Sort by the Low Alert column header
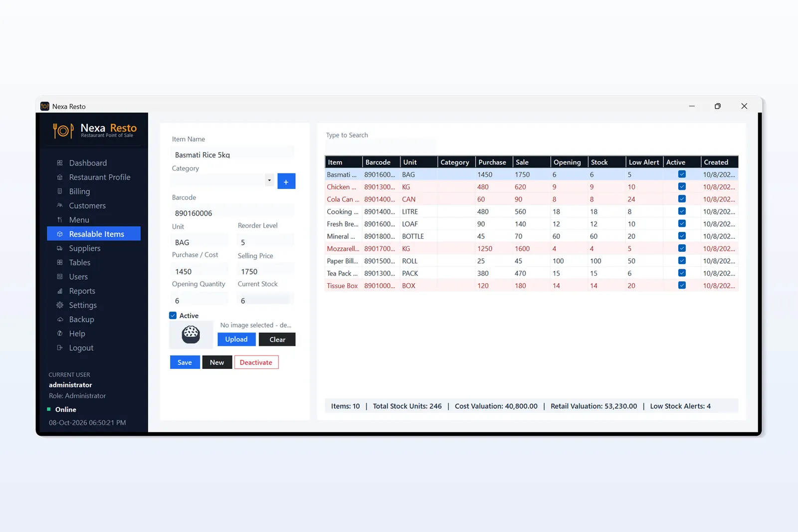 click(644, 162)
